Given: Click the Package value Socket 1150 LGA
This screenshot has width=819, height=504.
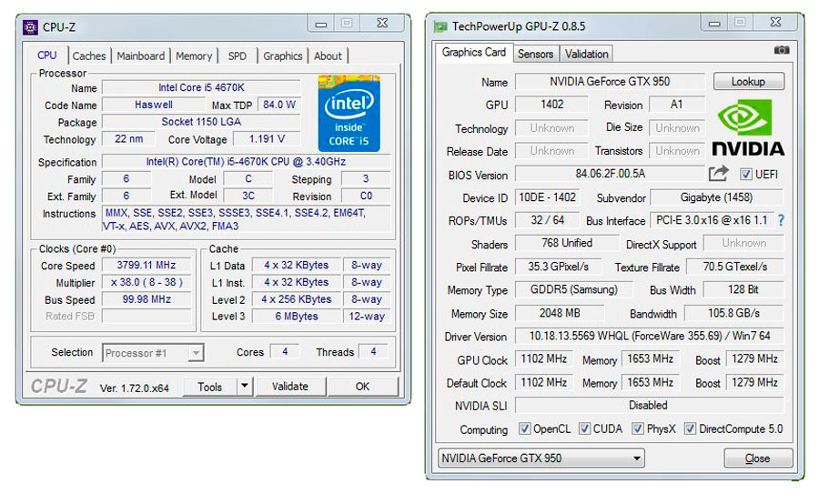Looking at the screenshot, I should click(201, 122).
